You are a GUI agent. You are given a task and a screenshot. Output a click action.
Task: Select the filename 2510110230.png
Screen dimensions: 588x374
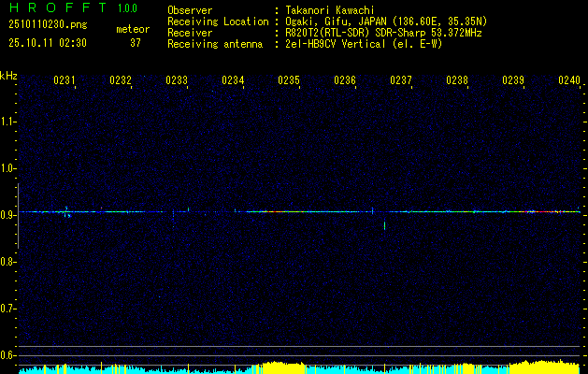tap(48, 24)
